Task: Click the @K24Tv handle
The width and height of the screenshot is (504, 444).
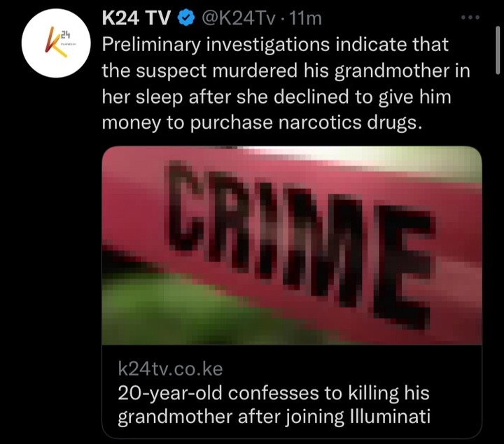Action: click(x=238, y=18)
